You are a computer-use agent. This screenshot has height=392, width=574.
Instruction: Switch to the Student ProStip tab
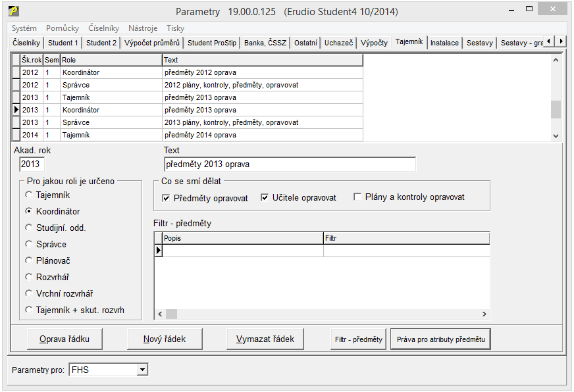(x=212, y=43)
